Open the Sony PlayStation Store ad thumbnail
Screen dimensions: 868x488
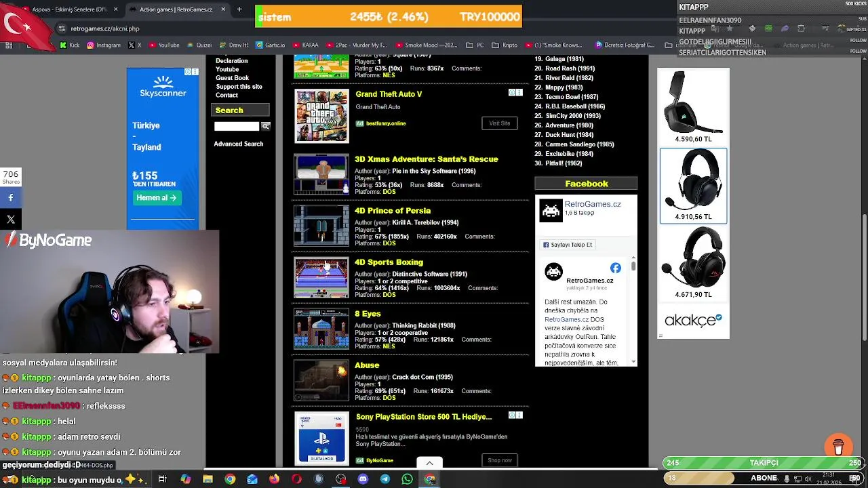click(321, 439)
